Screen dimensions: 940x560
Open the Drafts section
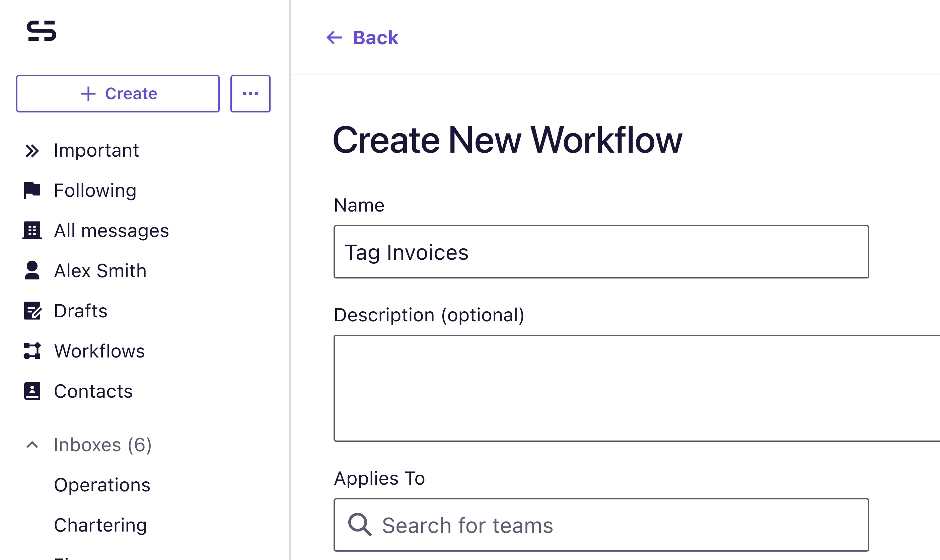(80, 311)
